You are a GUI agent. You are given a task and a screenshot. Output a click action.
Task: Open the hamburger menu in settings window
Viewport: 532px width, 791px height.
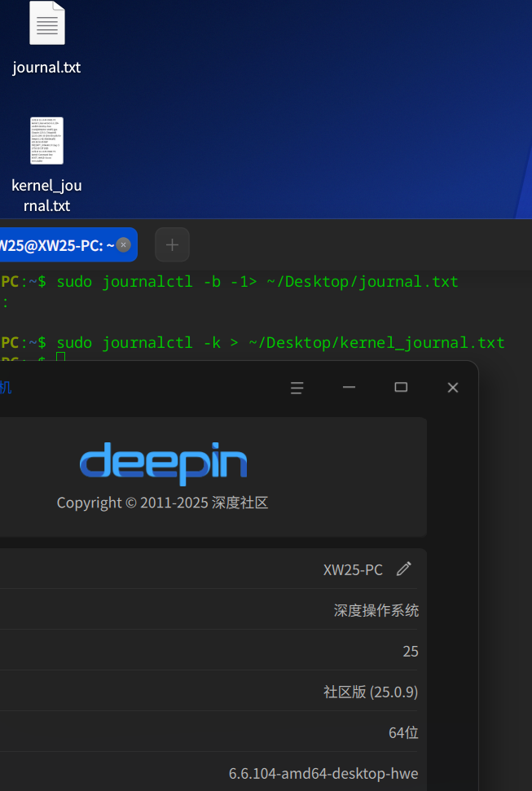(x=297, y=388)
